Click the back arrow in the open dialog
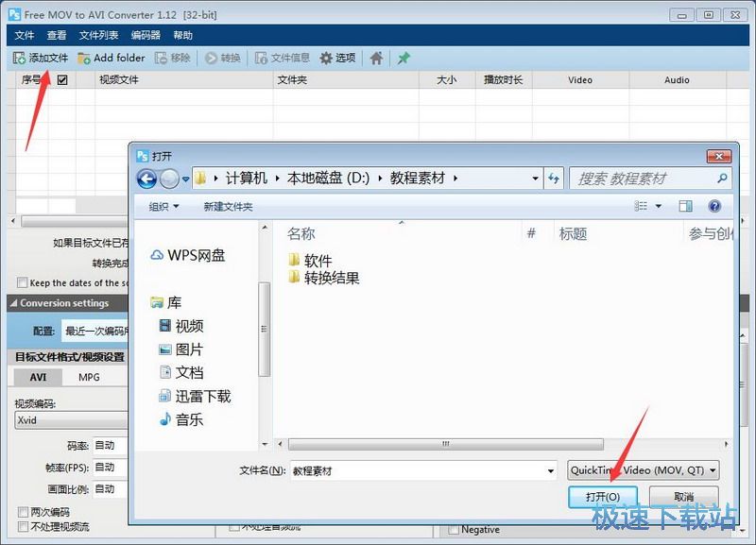 (x=146, y=178)
